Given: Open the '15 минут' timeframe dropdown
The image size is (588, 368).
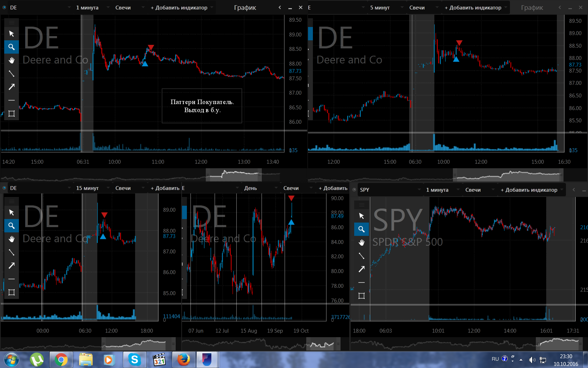Looking at the screenshot, I should (92, 188).
